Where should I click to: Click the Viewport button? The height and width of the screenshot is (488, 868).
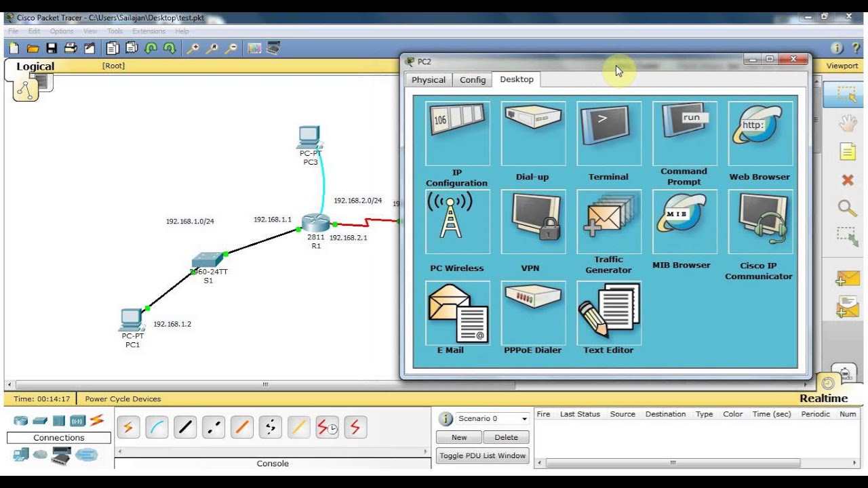pyautogui.click(x=842, y=66)
